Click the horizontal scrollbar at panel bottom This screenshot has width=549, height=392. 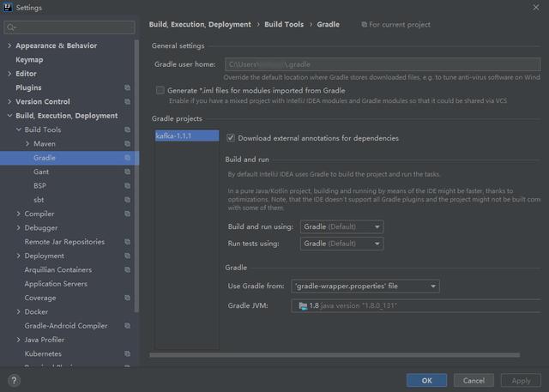point(335,355)
